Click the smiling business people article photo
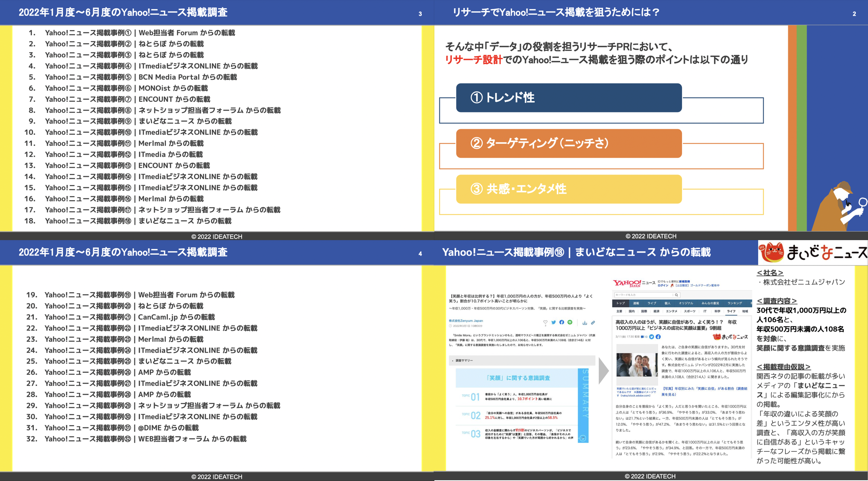The width and height of the screenshot is (868, 481). (x=637, y=364)
